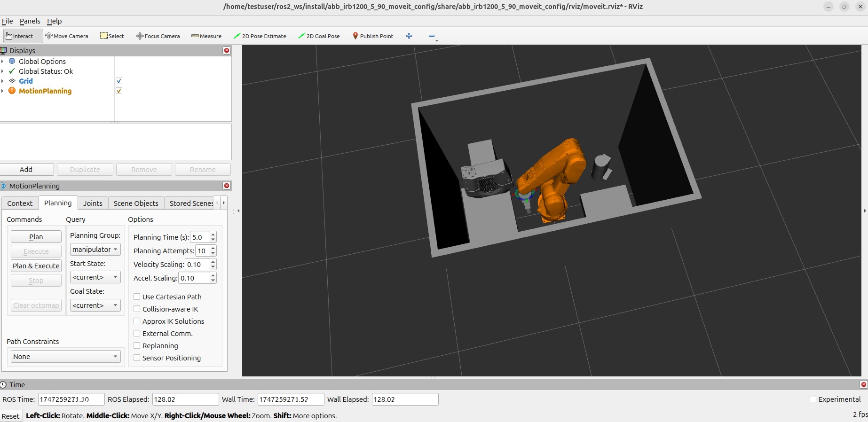Click the Velocity Scaling field
Screen dimensions: 868x422
[197, 265]
